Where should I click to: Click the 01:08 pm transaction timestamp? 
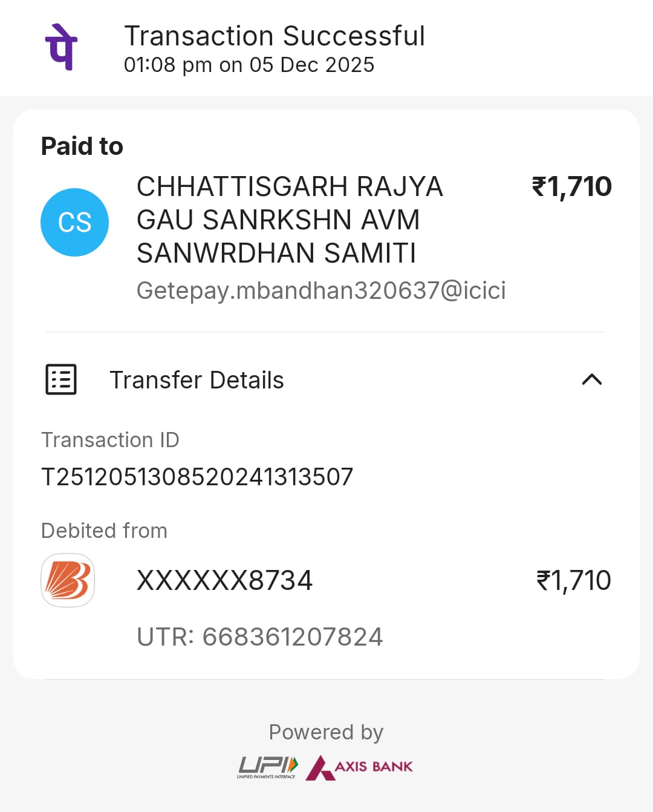(x=249, y=65)
